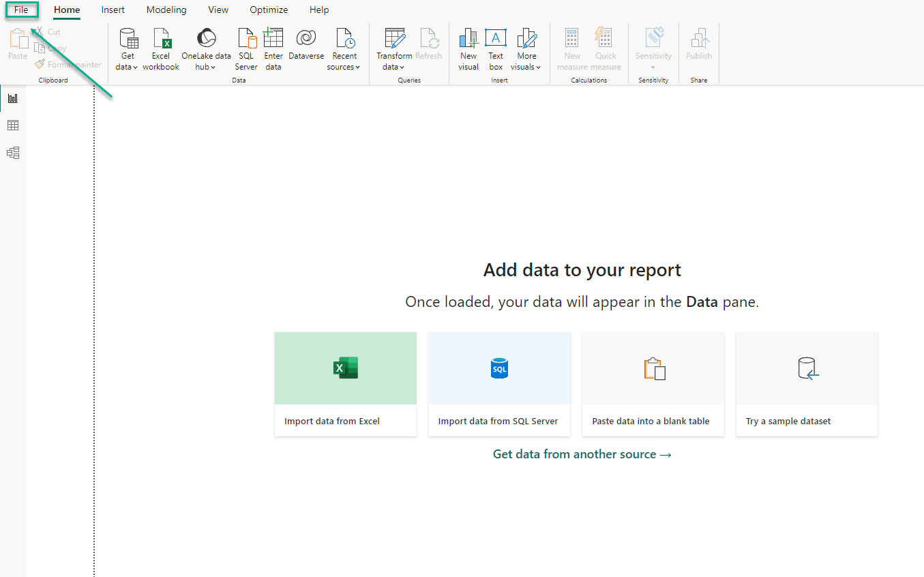
Task: Click the Get data from another source link
Action: coord(582,454)
